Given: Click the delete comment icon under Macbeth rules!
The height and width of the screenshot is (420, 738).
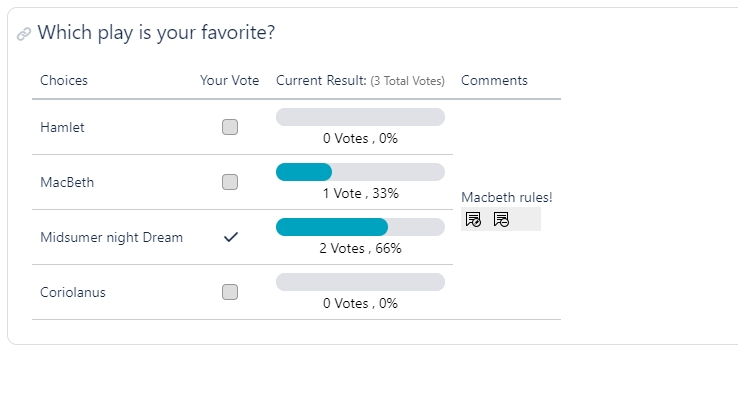Looking at the screenshot, I should (501, 219).
